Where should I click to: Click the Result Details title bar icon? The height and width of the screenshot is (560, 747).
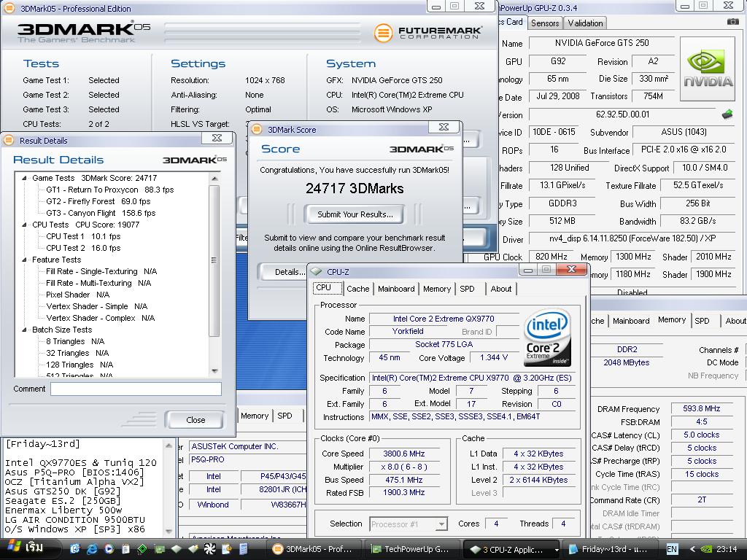9,140
